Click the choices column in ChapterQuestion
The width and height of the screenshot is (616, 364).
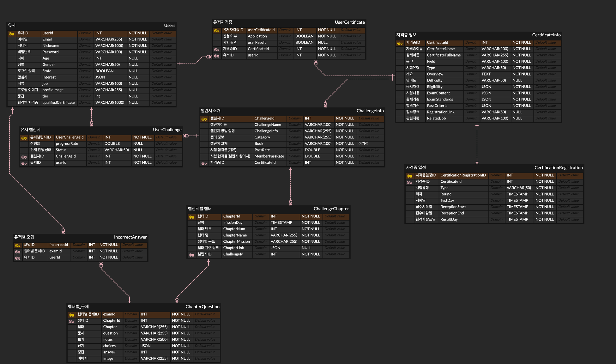109,346
